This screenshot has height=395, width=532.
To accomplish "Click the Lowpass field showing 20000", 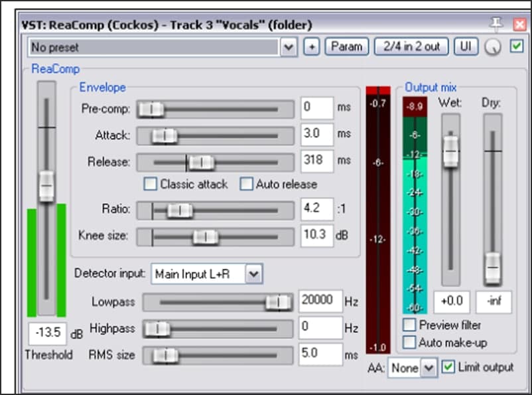I will (x=320, y=301).
